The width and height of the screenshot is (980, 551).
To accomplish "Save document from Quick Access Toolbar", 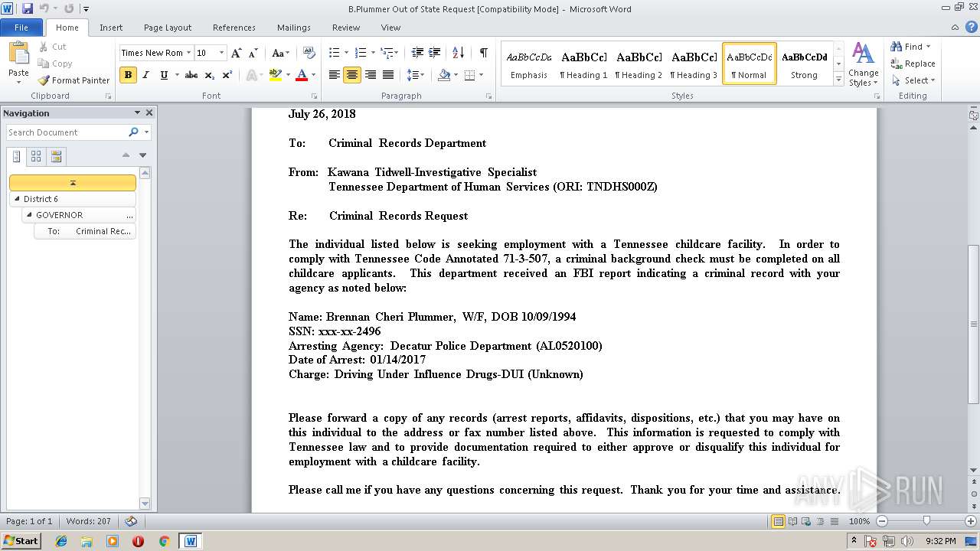I will [x=28, y=8].
